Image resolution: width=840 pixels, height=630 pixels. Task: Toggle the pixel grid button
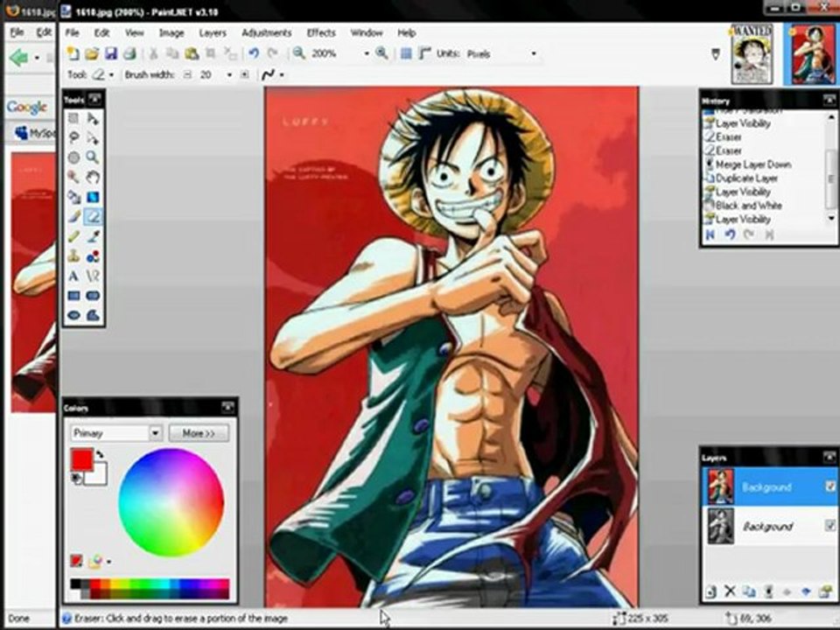pyautogui.click(x=406, y=53)
